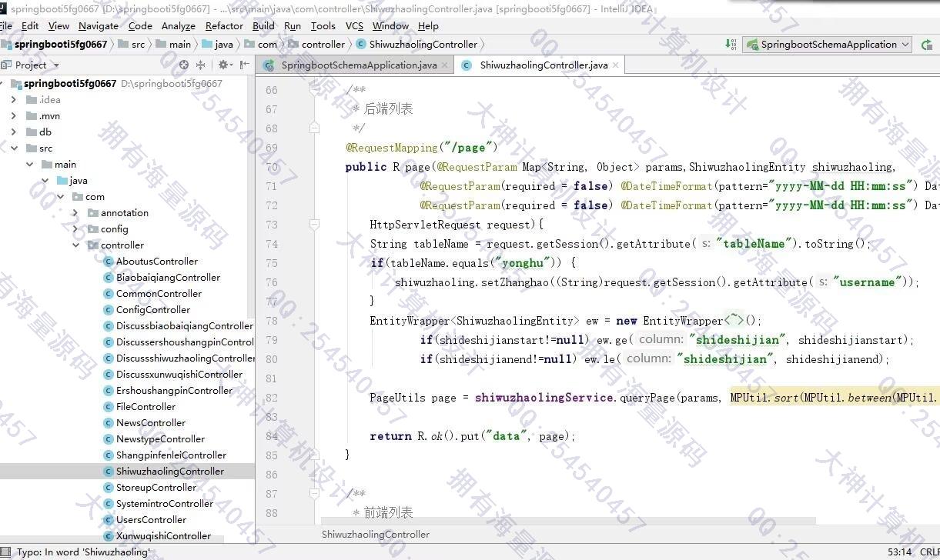Collapse the java folder arrow
Image resolution: width=940 pixels, height=560 pixels.
tap(45, 181)
